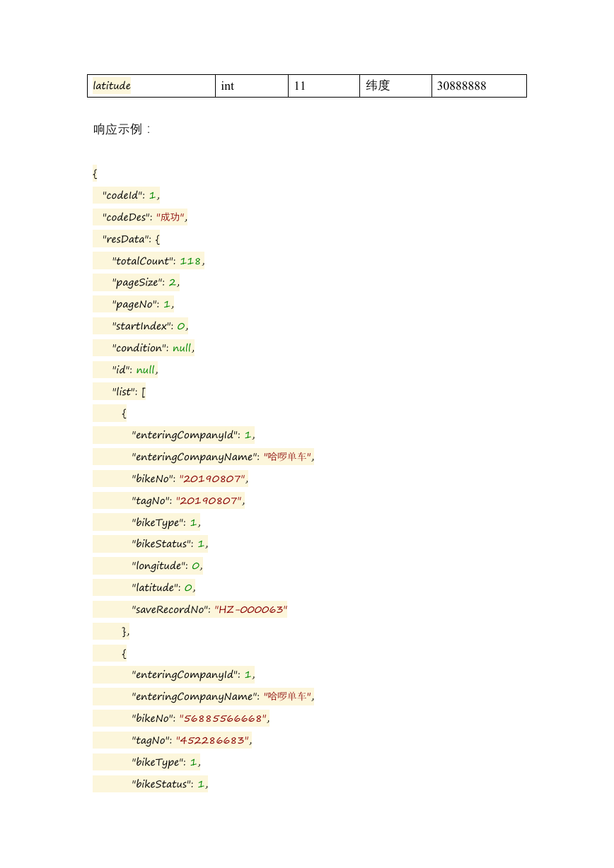The width and height of the screenshot is (614, 868).
Task: Click the "condition" null value
Action: 183,348
